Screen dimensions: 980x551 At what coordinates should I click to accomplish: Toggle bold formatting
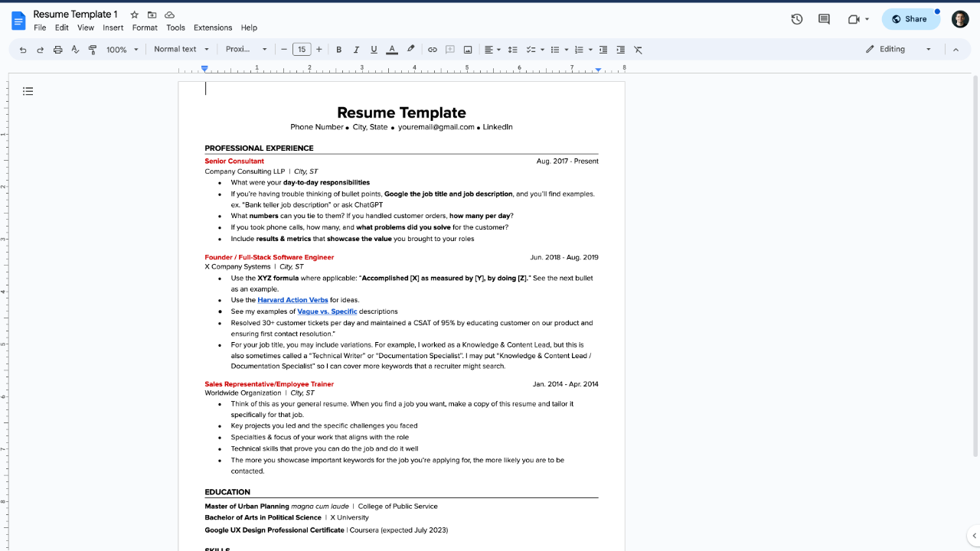tap(338, 49)
